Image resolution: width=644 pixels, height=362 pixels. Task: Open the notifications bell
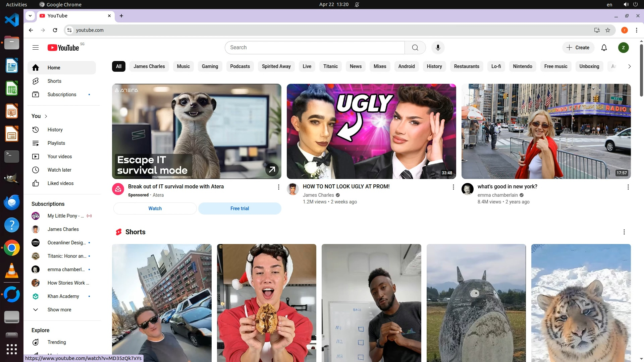pos(604,48)
